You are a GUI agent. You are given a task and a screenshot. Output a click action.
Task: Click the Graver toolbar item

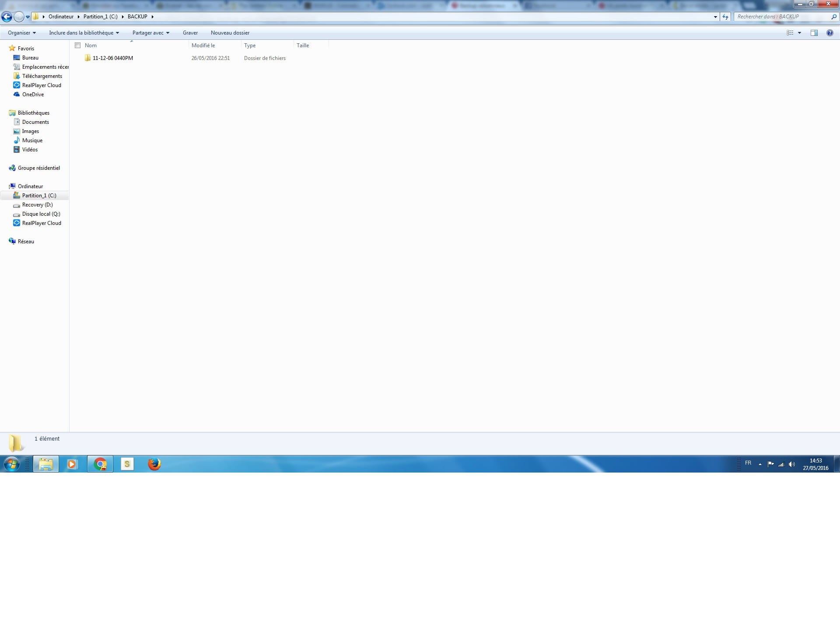pyautogui.click(x=190, y=33)
